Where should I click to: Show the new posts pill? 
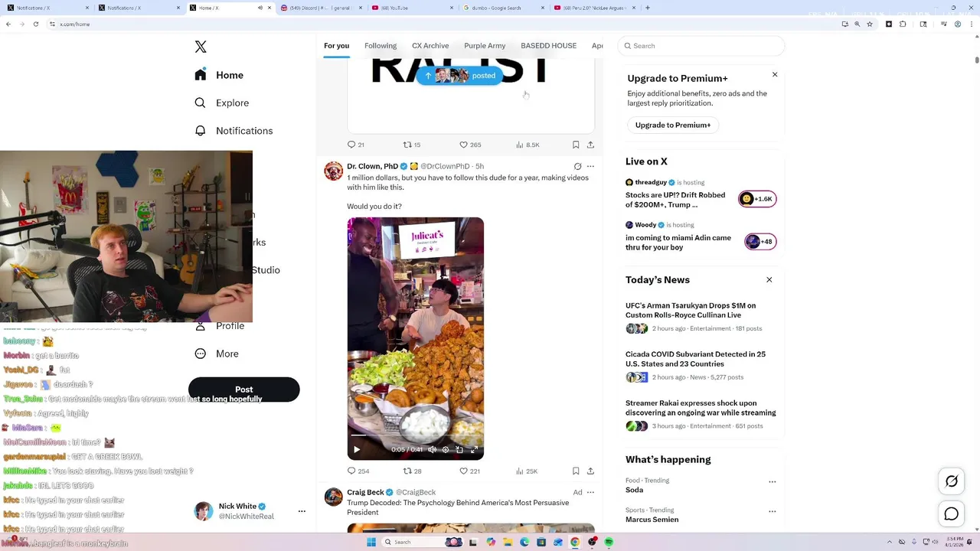pos(459,76)
